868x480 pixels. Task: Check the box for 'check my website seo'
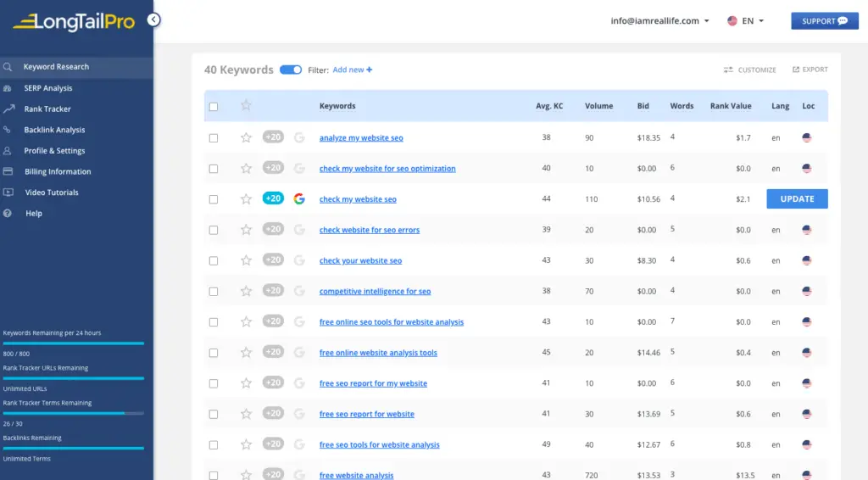coord(213,199)
